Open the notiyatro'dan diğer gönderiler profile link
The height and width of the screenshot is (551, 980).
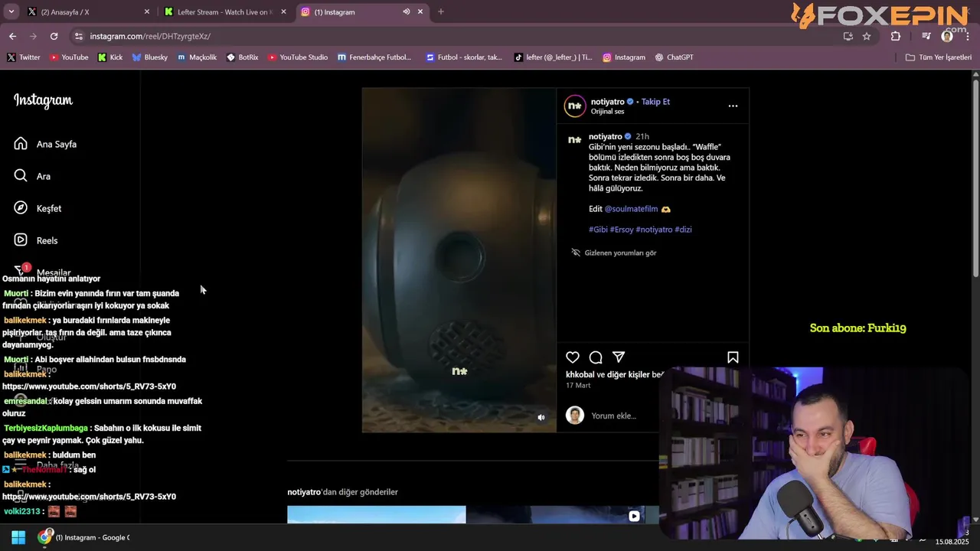[x=304, y=492]
